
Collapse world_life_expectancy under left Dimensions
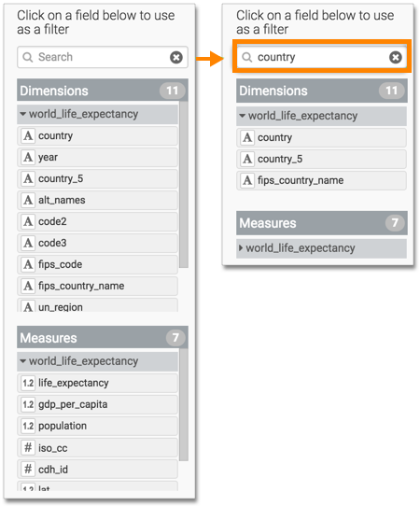(x=22, y=114)
